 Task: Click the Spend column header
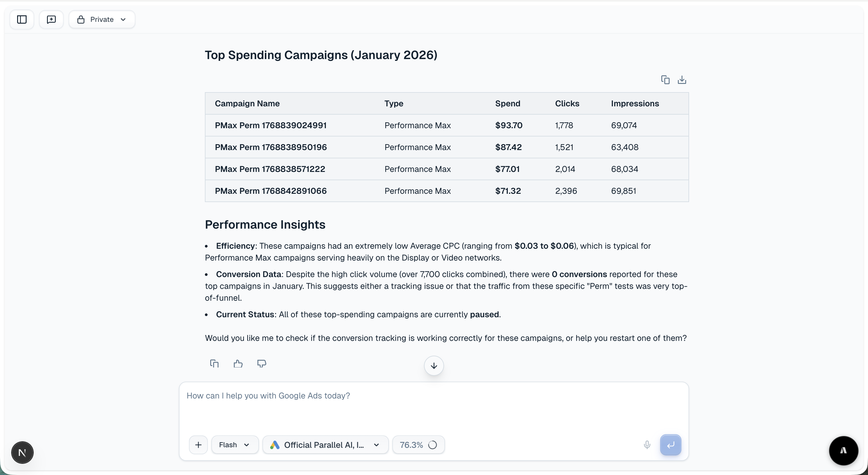coord(508,103)
